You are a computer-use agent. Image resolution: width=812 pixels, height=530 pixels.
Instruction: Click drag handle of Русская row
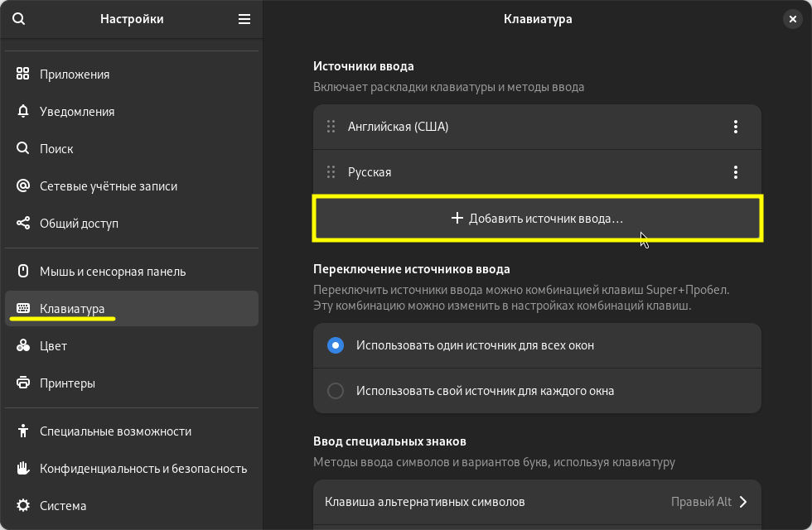(x=331, y=172)
